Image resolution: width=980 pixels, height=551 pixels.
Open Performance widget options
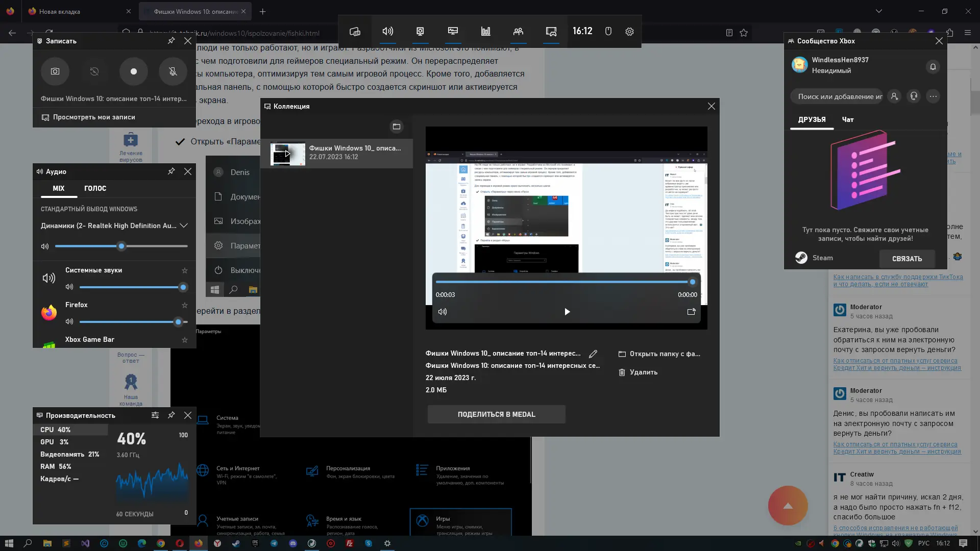[x=155, y=415]
